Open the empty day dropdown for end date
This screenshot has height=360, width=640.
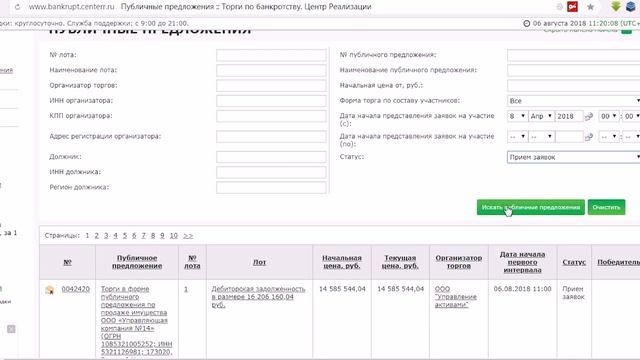517,137
